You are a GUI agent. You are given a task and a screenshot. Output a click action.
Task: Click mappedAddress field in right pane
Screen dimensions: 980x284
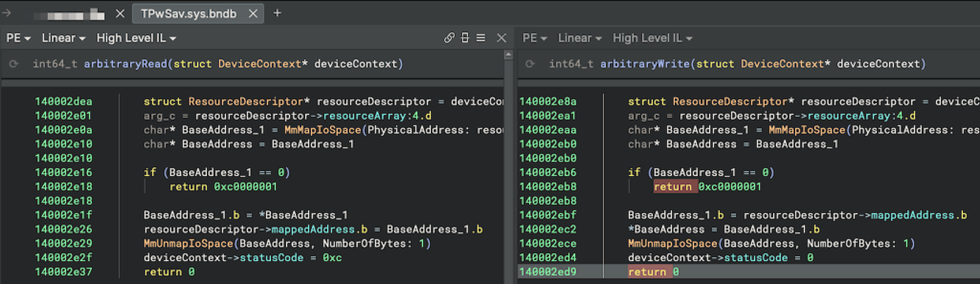tap(913, 215)
